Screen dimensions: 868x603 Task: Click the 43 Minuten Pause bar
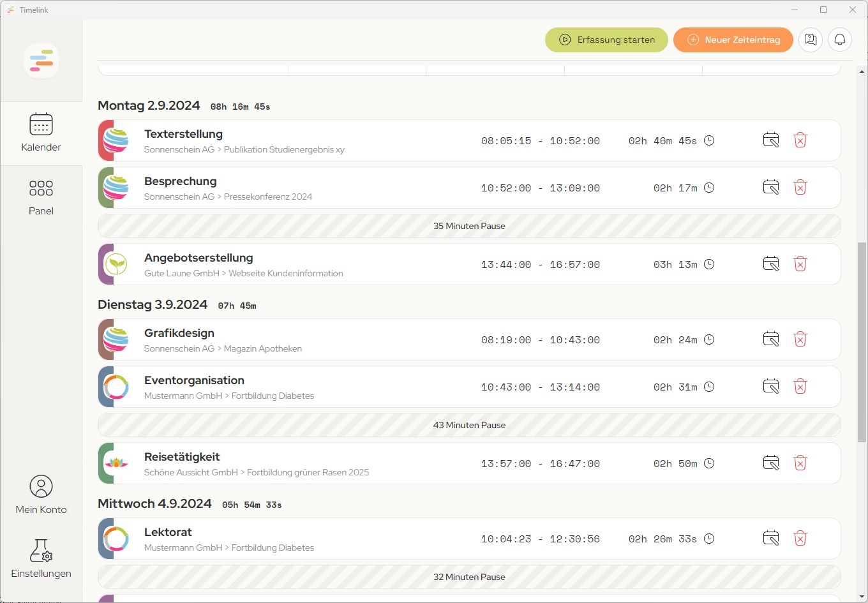(x=469, y=425)
